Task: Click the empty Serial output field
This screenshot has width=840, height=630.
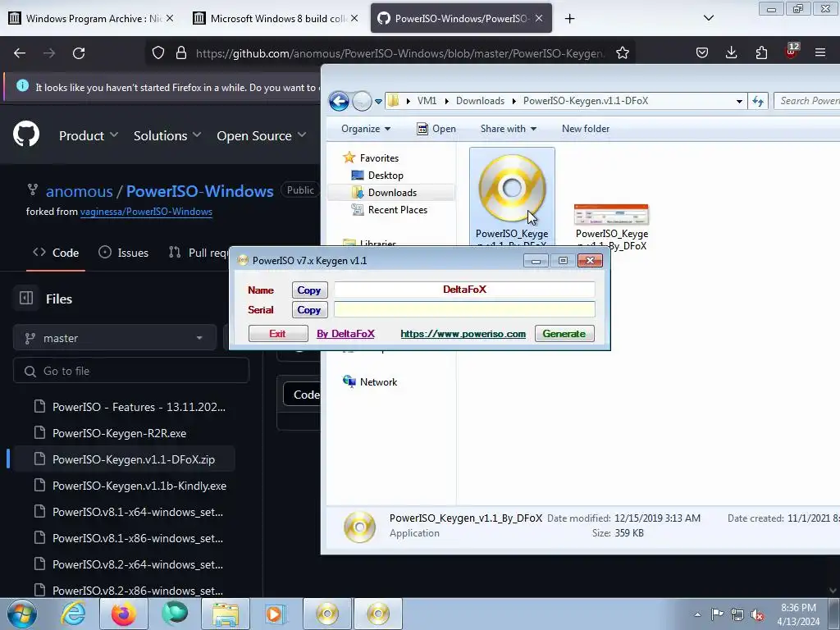Action: pos(464,309)
